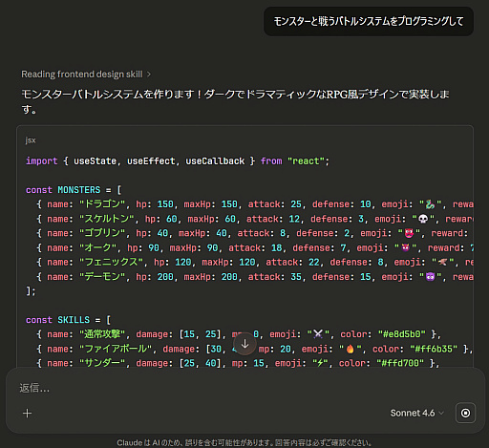This screenshot has height=448, width=489.
Task: Click the ファイアボール skill row
Action: point(254,349)
